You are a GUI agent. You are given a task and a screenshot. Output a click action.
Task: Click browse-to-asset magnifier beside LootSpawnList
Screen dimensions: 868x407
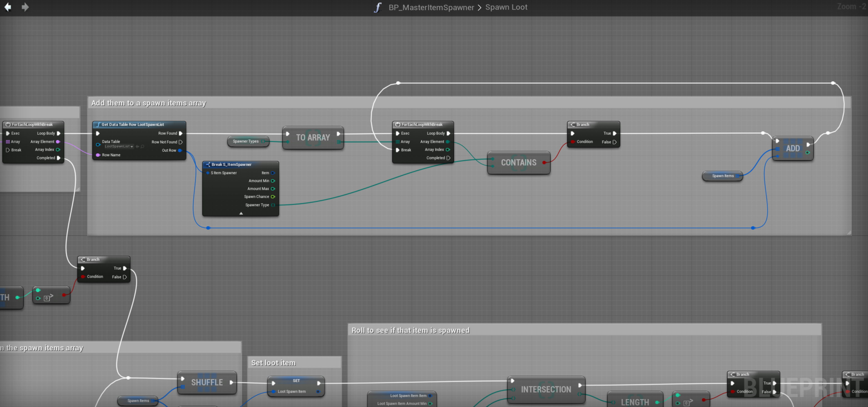[x=142, y=147]
